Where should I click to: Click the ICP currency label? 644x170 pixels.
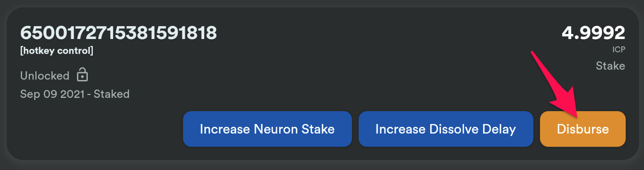[619, 50]
